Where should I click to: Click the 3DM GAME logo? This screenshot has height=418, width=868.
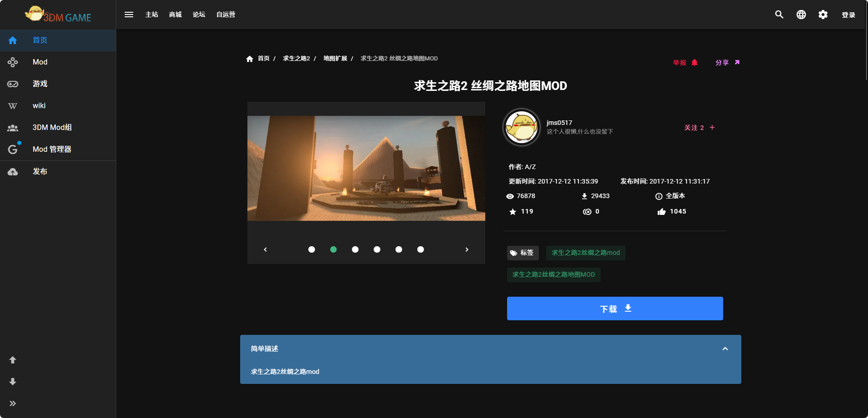58,15
